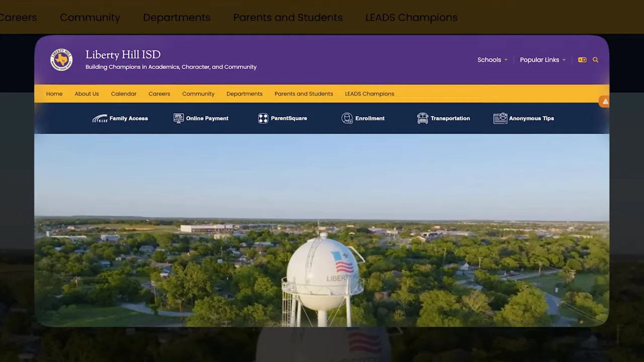Open Community in the small yellow navigation bar
This screenshot has width=644, height=362.
[198, 94]
